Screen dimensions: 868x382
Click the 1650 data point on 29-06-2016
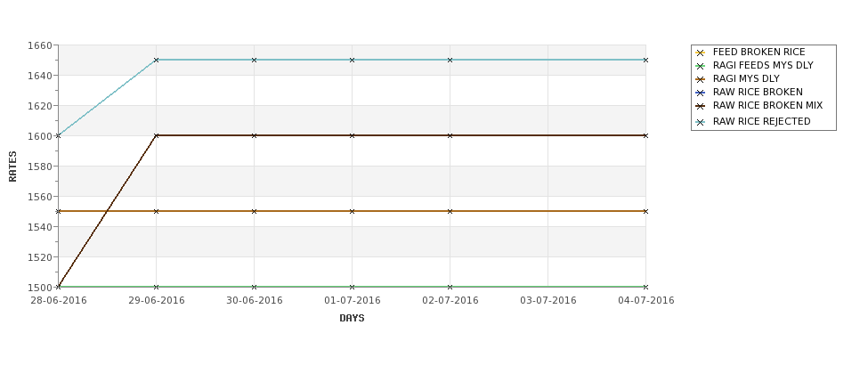(156, 60)
